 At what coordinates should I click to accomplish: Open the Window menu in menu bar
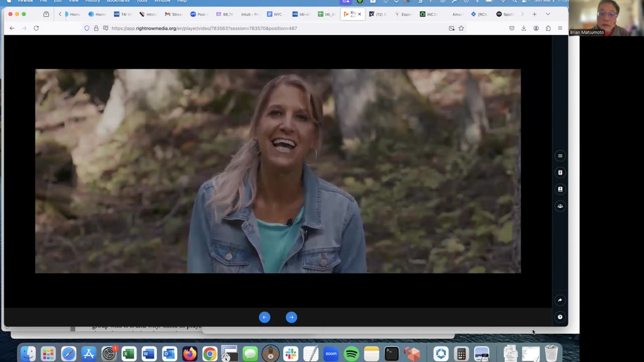coord(162,2)
